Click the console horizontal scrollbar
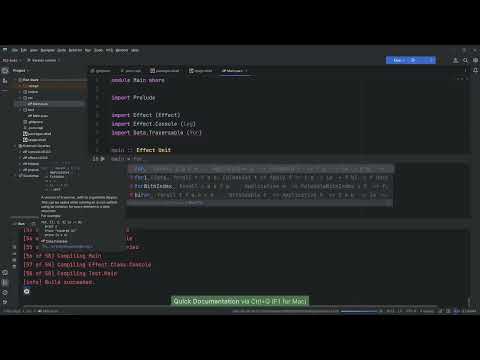Screen dimensions: 480x360 (x=230, y=306)
